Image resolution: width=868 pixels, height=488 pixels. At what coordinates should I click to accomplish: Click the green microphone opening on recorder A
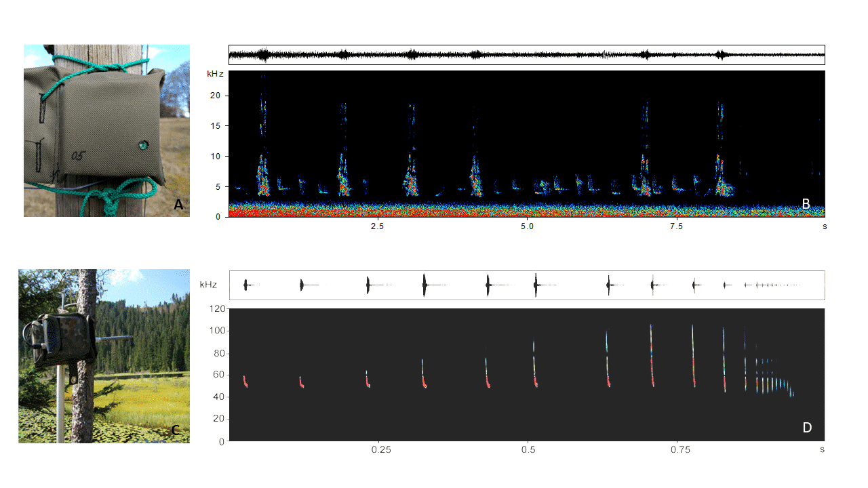[x=143, y=144]
